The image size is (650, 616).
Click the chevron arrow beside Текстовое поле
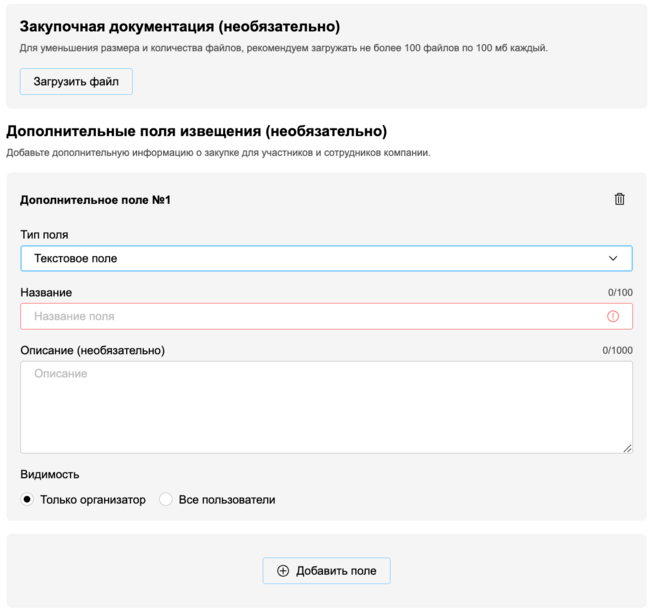[613, 258]
